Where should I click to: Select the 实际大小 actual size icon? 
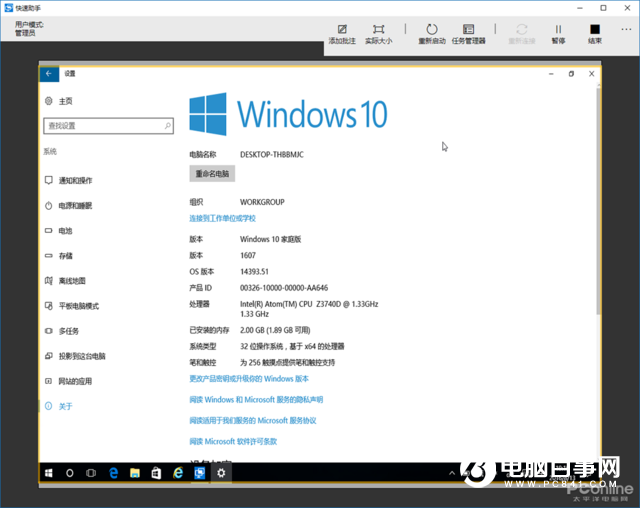(x=378, y=29)
